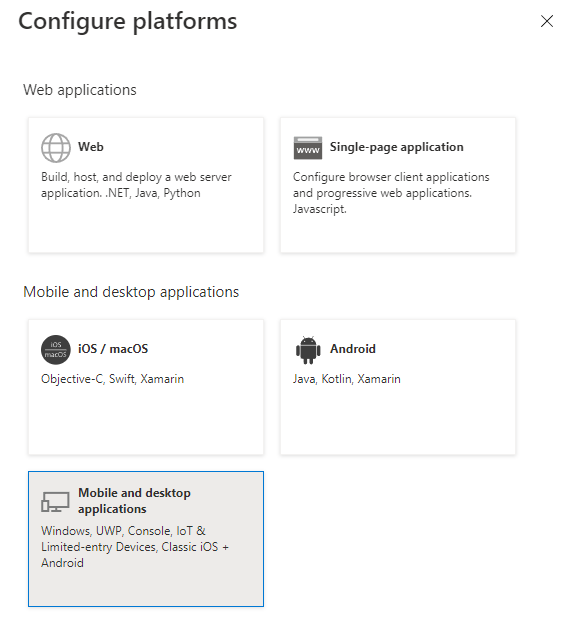Image resolution: width=572 pixels, height=627 pixels.
Task: Select the Android platform label
Action: [x=352, y=349]
